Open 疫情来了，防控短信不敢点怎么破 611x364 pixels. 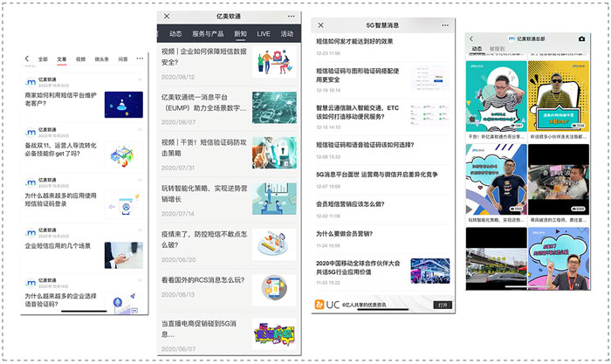pos(203,239)
